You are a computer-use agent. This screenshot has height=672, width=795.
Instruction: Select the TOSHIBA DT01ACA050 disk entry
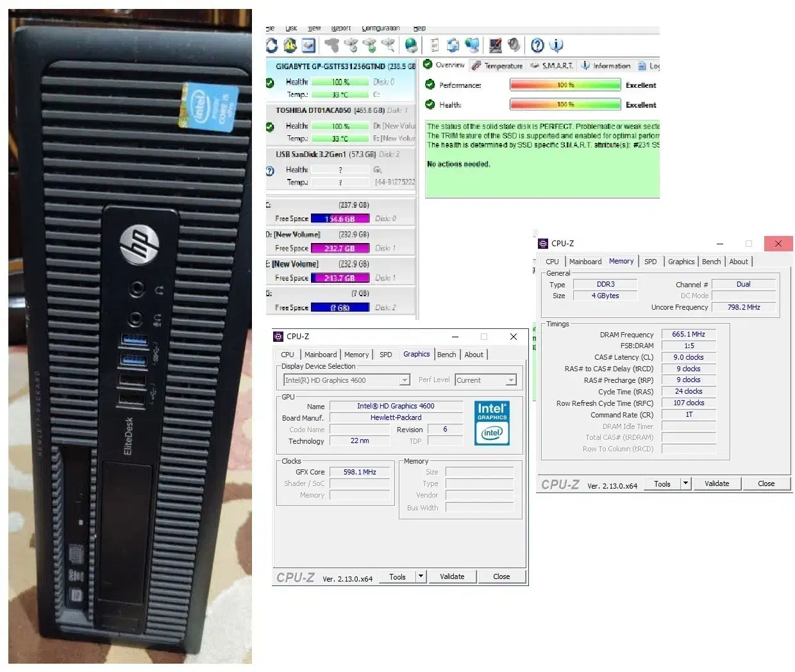click(x=341, y=124)
